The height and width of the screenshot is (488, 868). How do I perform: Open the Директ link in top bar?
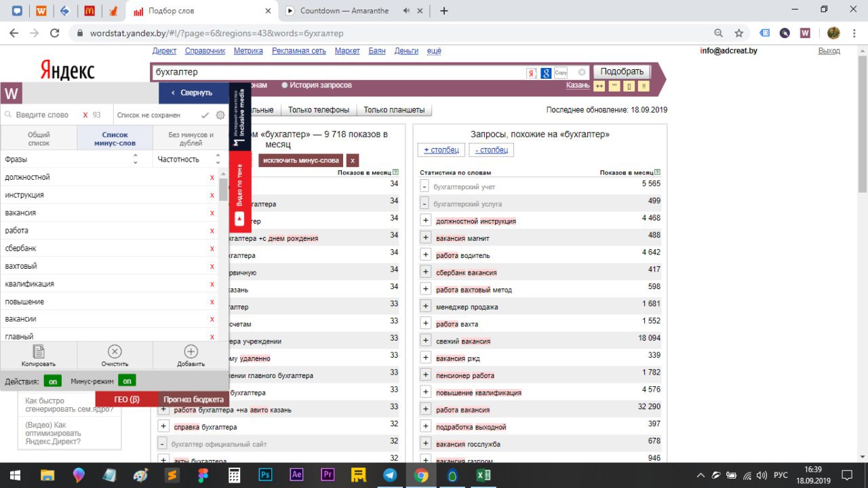[x=165, y=51]
